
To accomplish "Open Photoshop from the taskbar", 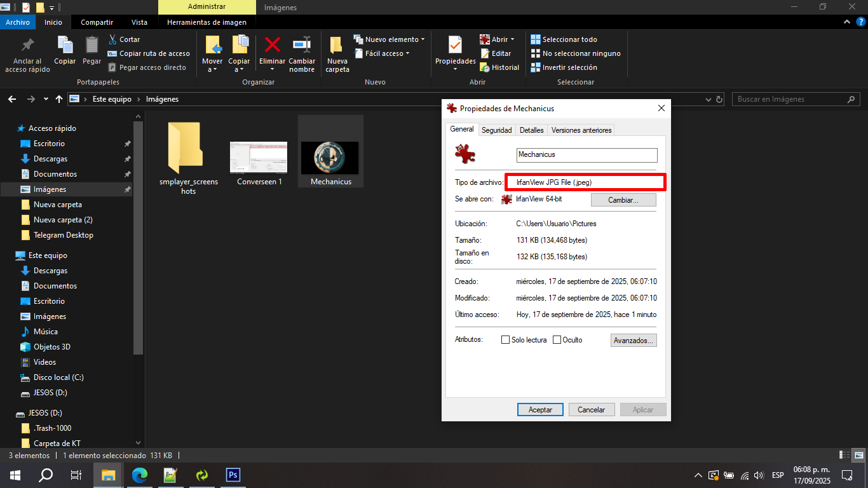I will click(x=233, y=475).
